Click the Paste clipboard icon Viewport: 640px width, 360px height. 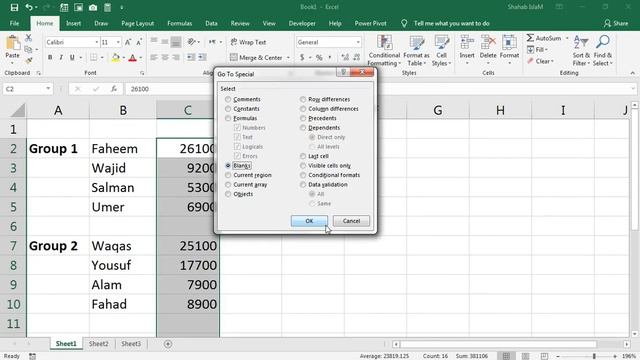(12, 43)
